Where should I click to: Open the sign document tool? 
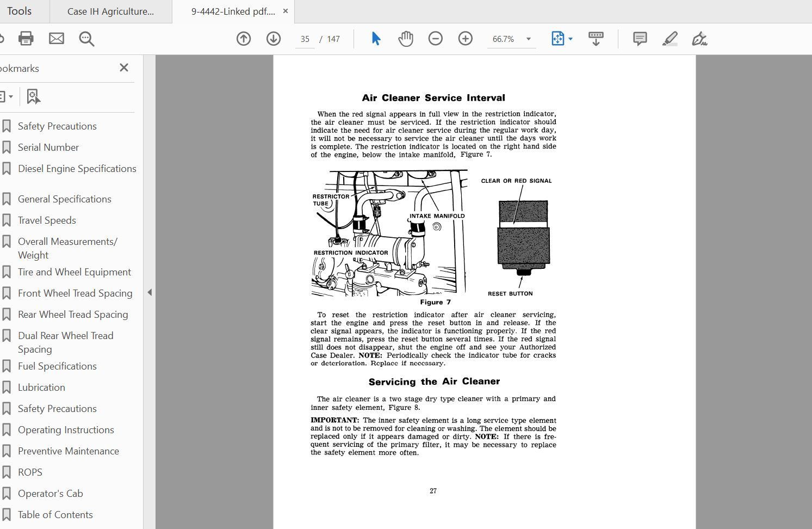699,39
